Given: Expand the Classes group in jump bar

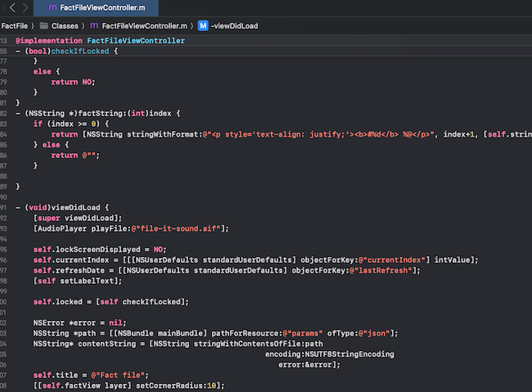Looking at the screenshot, I should 65,25.
